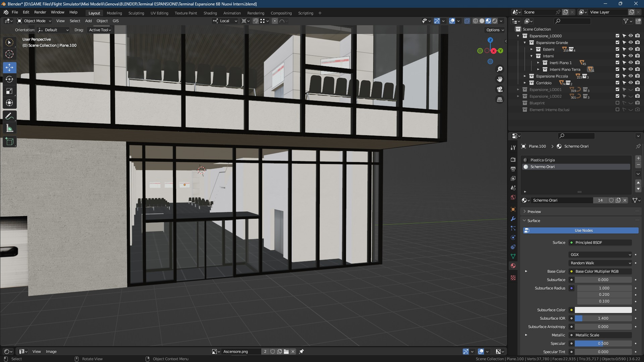644x362 pixels.
Task: Toggle fake user shield for Schermo Orari
Action: coord(611,200)
